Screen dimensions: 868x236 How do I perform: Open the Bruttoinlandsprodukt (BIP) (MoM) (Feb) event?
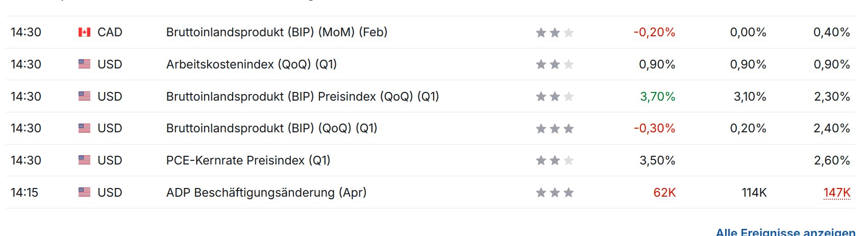click(277, 32)
